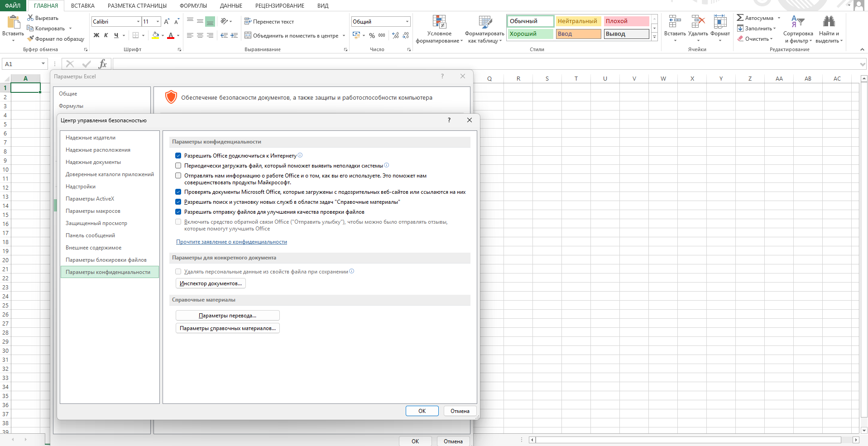The image size is (868, 446).
Task: Uncheck 'Разрешить поиск и установку новых служб'
Action: click(x=178, y=202)
